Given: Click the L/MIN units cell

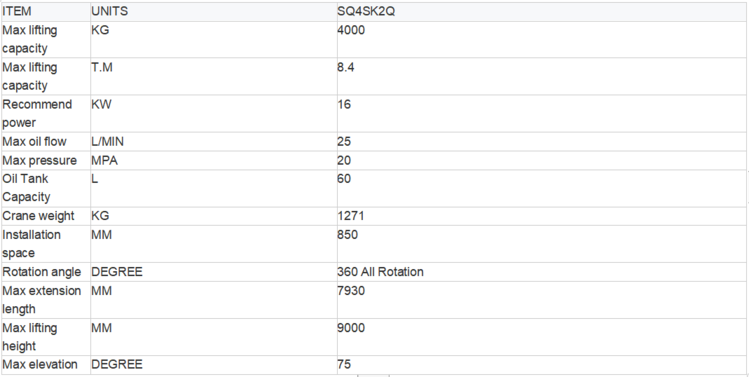Looking at the screenshot, I should click(214, 142).
